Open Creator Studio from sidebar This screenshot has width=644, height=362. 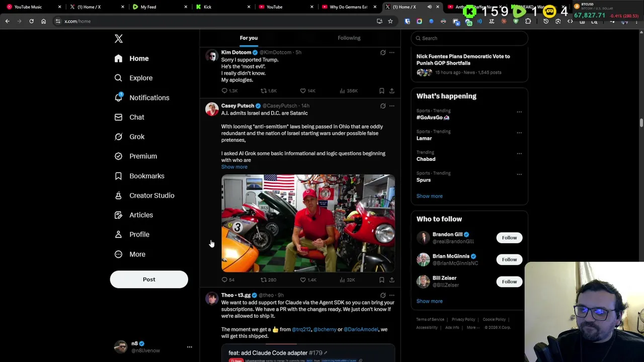144,196
